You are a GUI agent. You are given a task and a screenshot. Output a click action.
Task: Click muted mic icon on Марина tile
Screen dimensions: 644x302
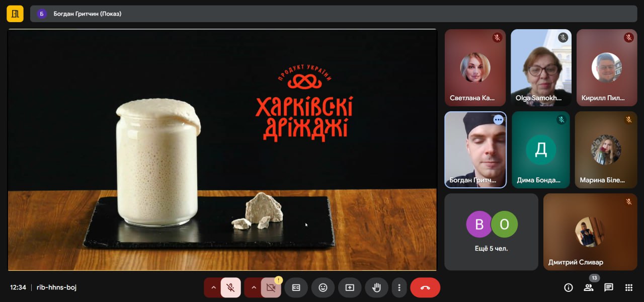(x=628, y=120)
